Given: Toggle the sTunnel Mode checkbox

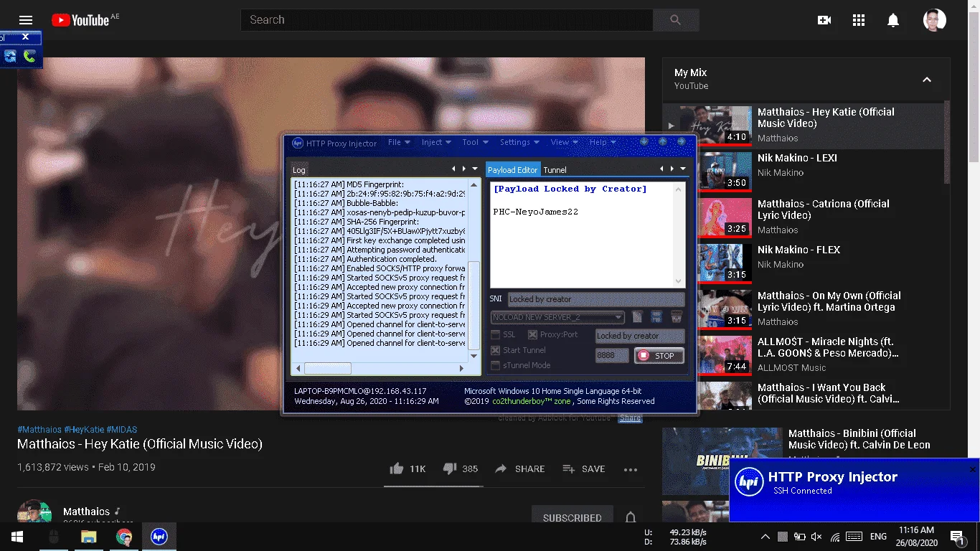Looking at the screenshot, I should pyautogui.click(x=495, y=365).
